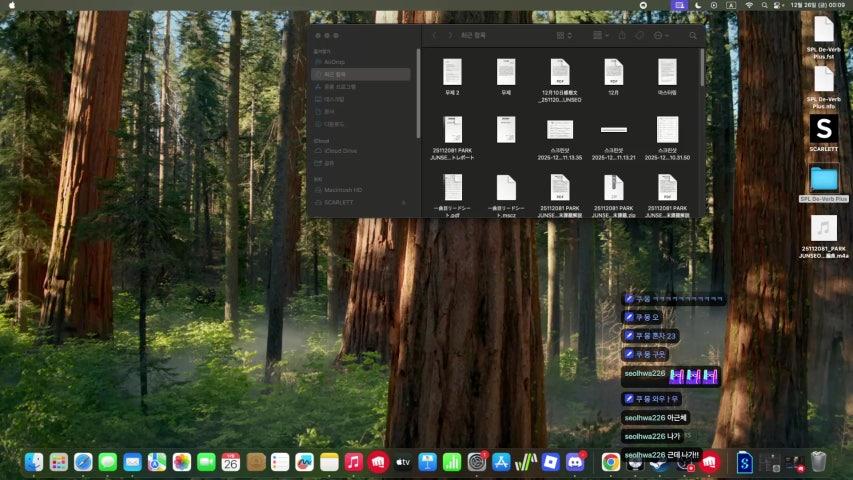The width and height of the screenshot is (853, 480).
Task: Open the group-by dropdown in Finder toolbar
Action: [600, 35]
